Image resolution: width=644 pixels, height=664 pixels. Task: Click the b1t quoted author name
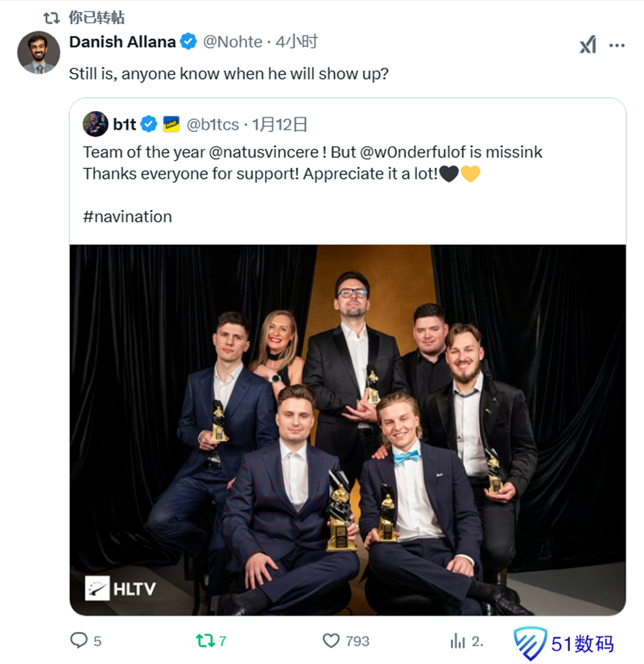click(125, 124)
